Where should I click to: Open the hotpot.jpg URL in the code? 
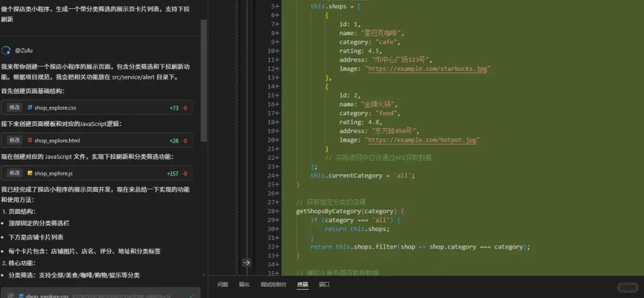tap(422, 140)
